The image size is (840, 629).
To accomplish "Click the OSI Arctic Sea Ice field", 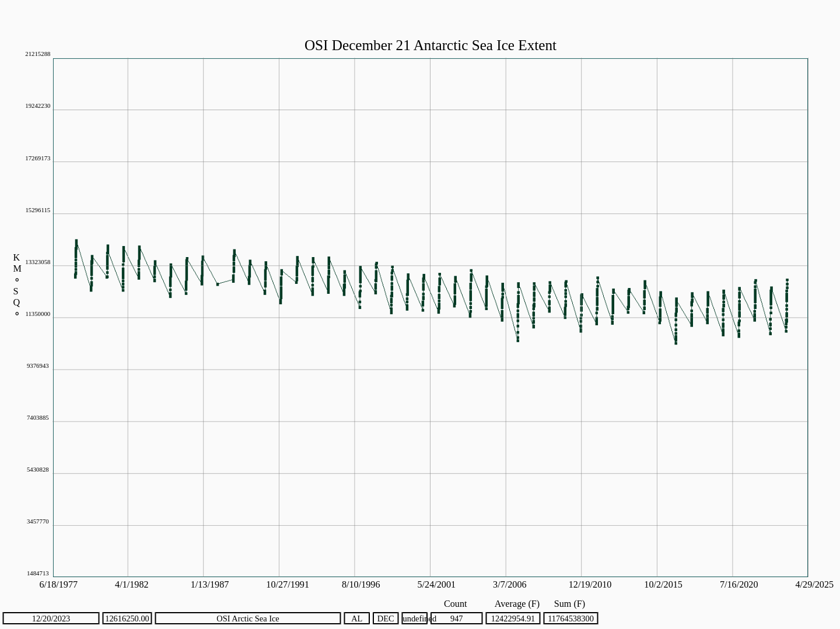I will [x=247, y=619].
